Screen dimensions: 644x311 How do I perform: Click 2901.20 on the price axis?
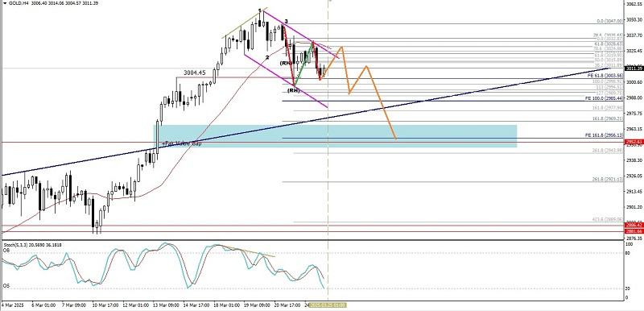point(634,207)
